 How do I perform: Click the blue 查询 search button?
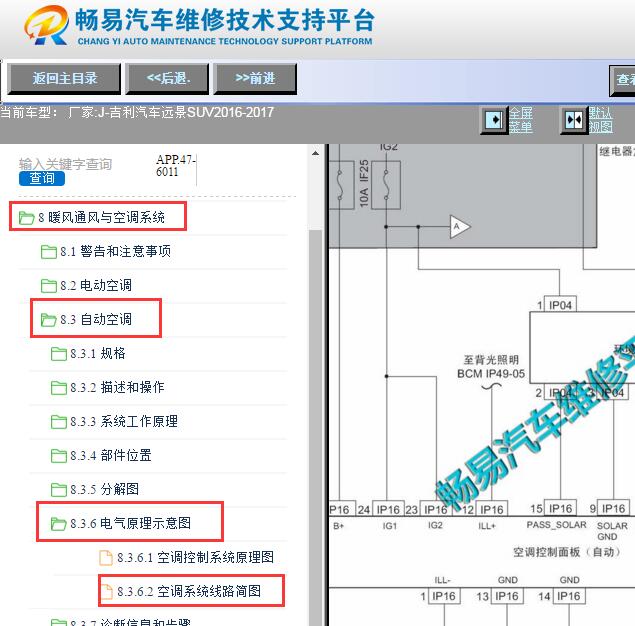pyautogui.click(x=42, y=178)
